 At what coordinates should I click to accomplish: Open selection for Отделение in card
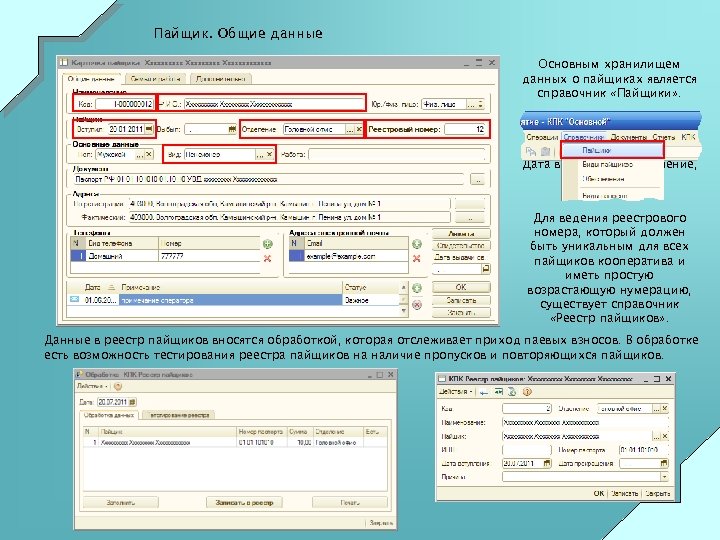[x=350, y=130]
